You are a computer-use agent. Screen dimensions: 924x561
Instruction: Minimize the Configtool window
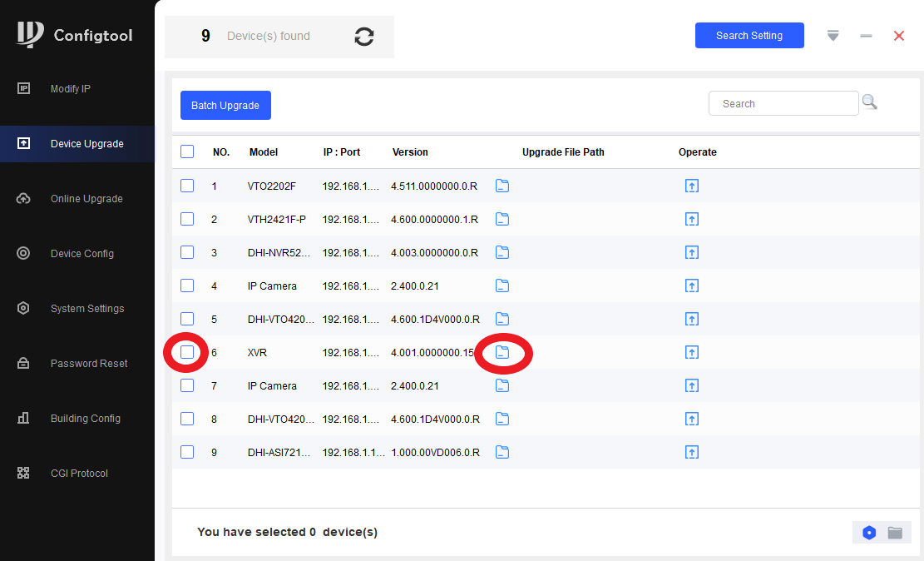point(866,36)
